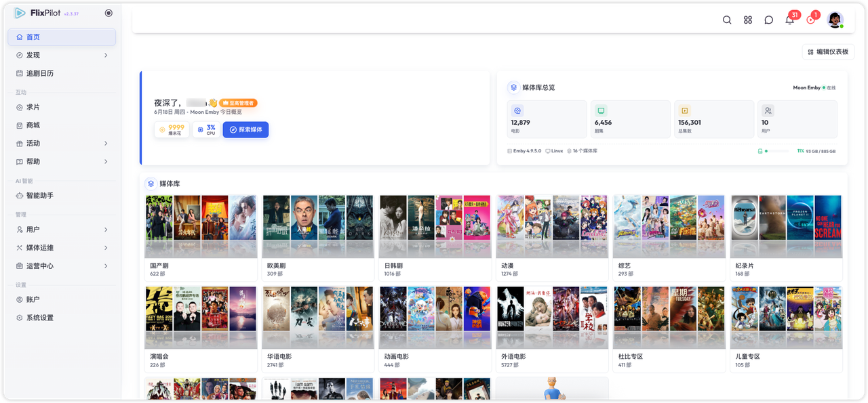Open the apps grid icon
The height and width of the screenshot is (403, 868).
(748, 20)
